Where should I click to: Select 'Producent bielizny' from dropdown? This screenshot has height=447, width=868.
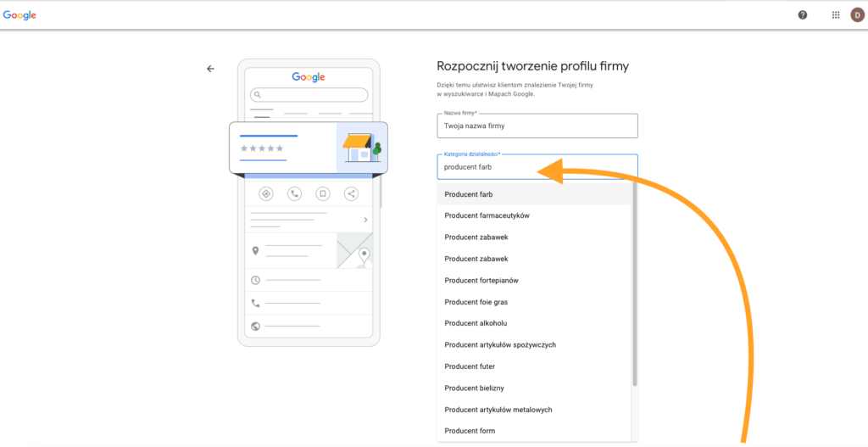[534, 388]
